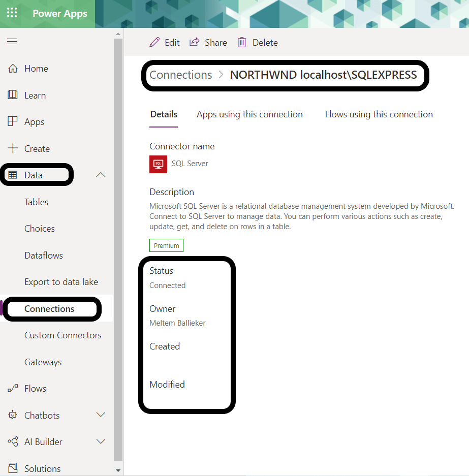
Task: Collapse the hamburger navigation menu
Action: [12, 42]
